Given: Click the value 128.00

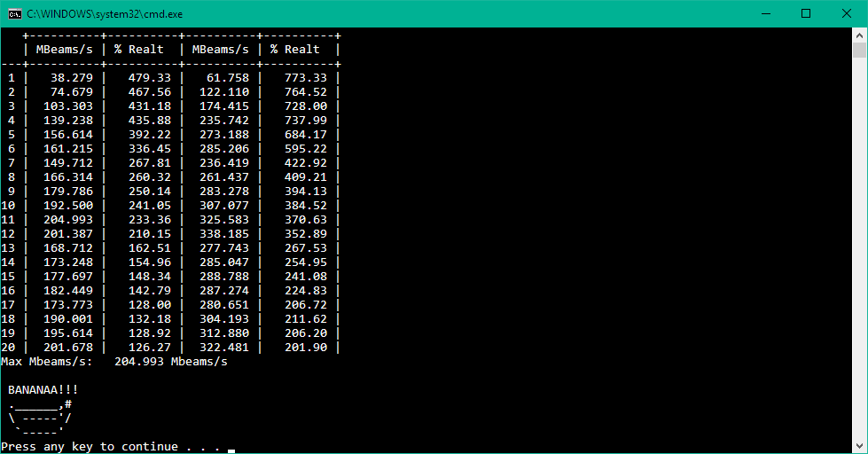Looking at the screenshot, I should (150, 305).
